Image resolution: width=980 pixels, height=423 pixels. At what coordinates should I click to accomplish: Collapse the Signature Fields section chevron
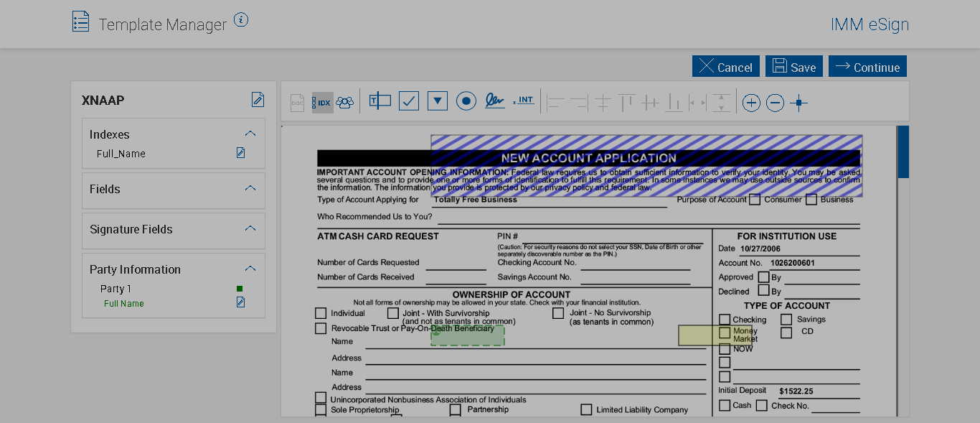(x=250, y=228)
